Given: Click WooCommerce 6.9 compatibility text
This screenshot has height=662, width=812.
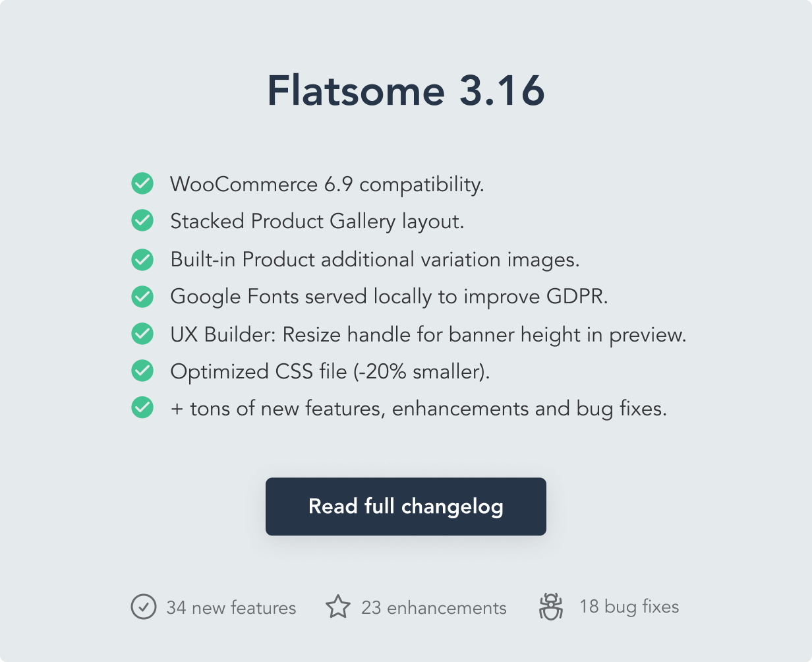Looking at the screenshot, I should (x=327, y=184).
